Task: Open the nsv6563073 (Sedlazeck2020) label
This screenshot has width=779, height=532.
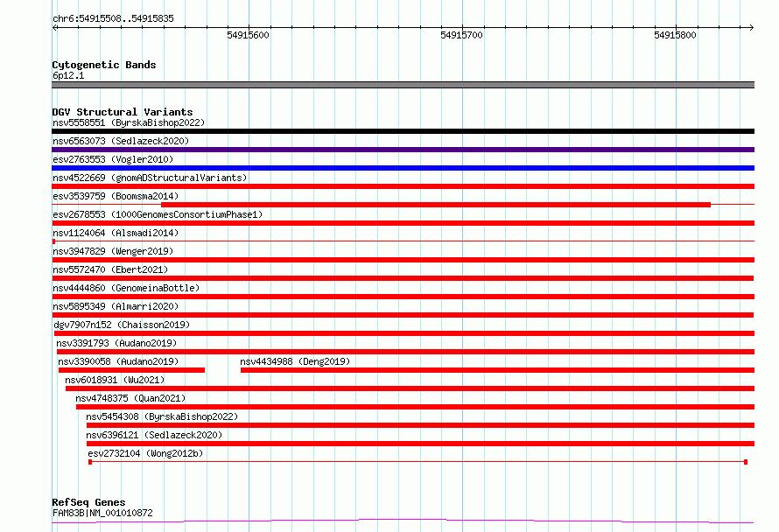Action: pos(121,141)
